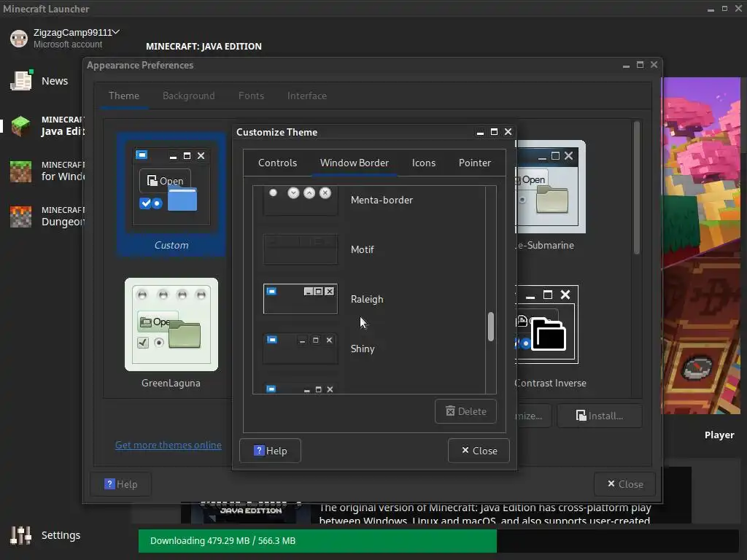Screen dimensions: 747x560
Task: Click the Shiny border preview thumbnail
Action: tap(300, 349)
